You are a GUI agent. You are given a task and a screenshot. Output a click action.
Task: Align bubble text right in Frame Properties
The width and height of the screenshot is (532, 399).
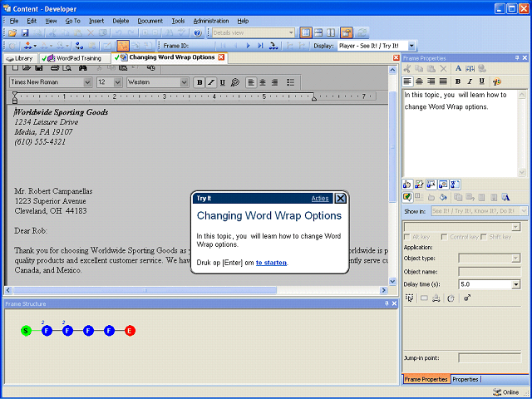point(431,81)
